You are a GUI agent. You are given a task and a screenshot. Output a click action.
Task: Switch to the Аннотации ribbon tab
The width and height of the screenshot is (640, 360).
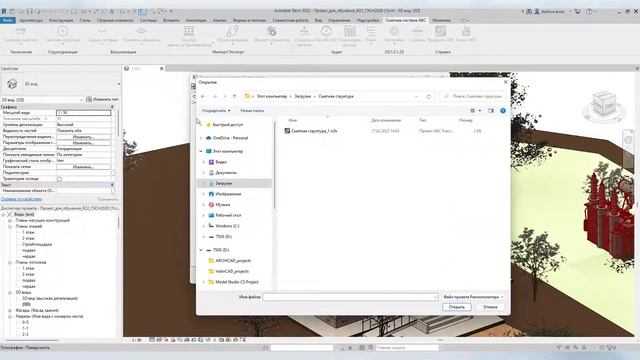pos(196,20)
